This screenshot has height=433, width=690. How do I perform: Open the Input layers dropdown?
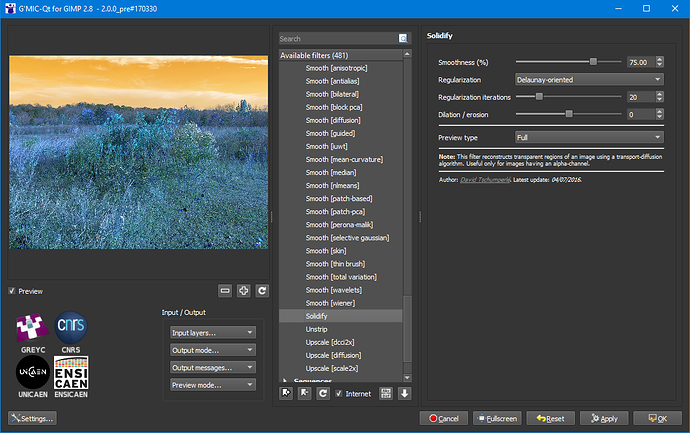tap(213, 332)
